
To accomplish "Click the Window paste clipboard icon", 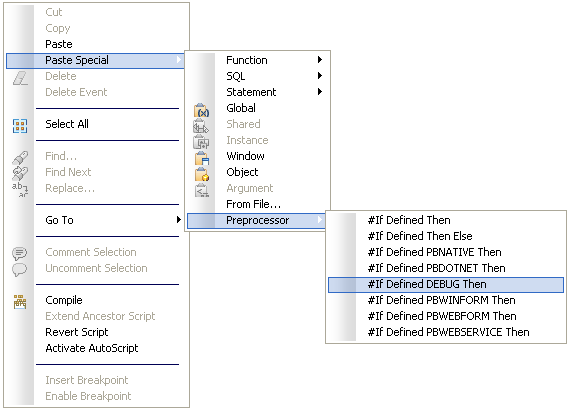I will (201, 158).
